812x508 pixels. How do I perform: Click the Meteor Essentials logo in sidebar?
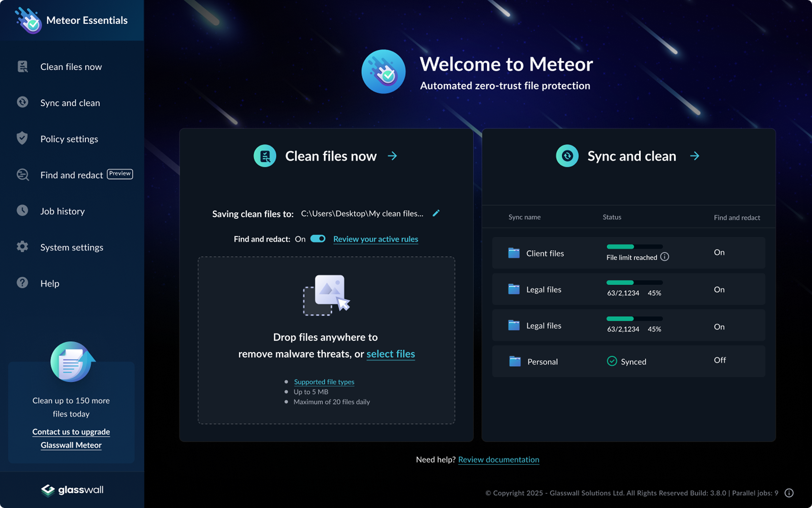tap(29, 20)
